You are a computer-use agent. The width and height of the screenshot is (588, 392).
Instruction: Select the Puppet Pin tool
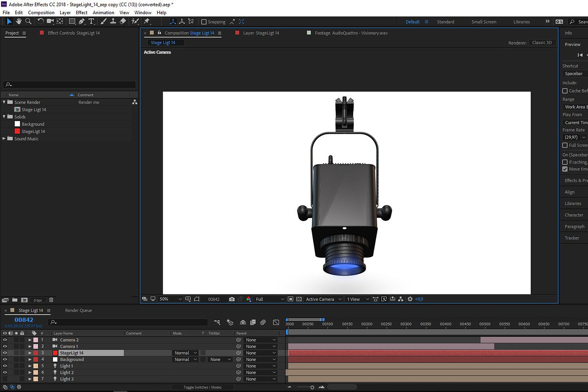pyautogui.click(x=147, y=22)
